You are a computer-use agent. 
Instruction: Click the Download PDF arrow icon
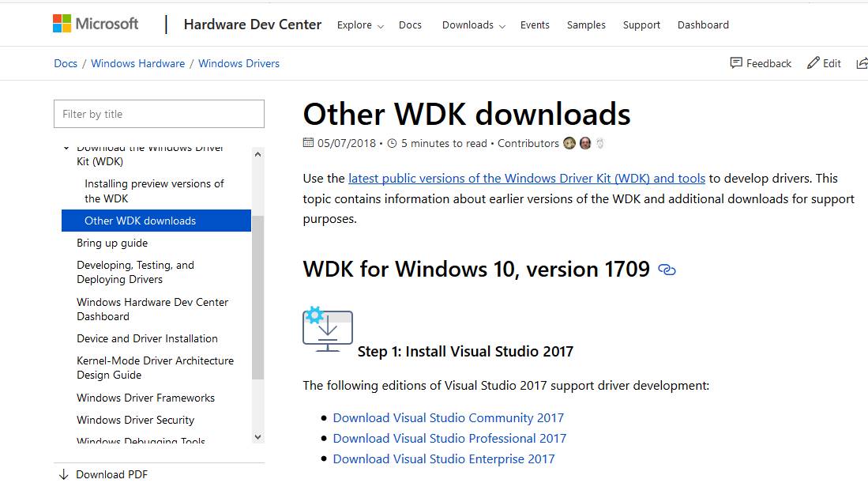[x=64, y=474]
